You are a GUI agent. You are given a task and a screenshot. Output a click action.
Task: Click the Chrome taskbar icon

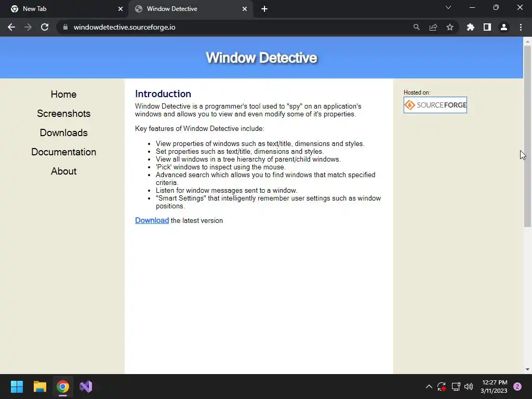coord(63,387)
